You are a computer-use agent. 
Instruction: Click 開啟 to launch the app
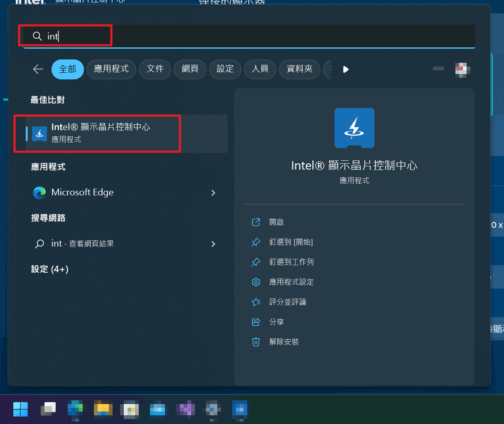click(276, 222)
